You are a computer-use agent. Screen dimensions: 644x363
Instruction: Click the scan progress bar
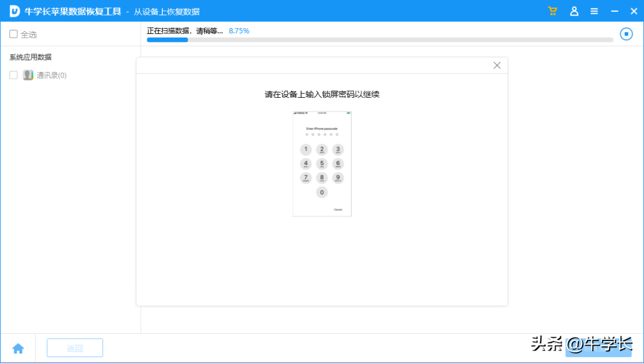[380, 39]
